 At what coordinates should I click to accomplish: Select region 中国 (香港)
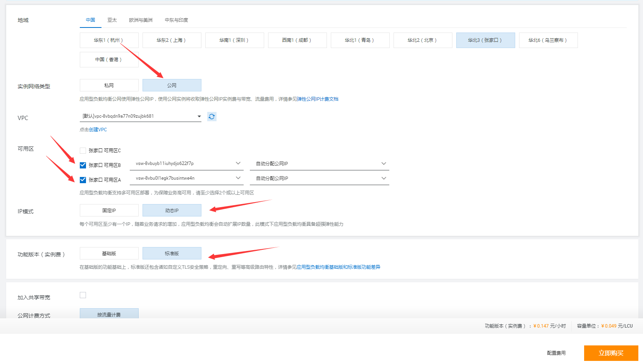109,60
